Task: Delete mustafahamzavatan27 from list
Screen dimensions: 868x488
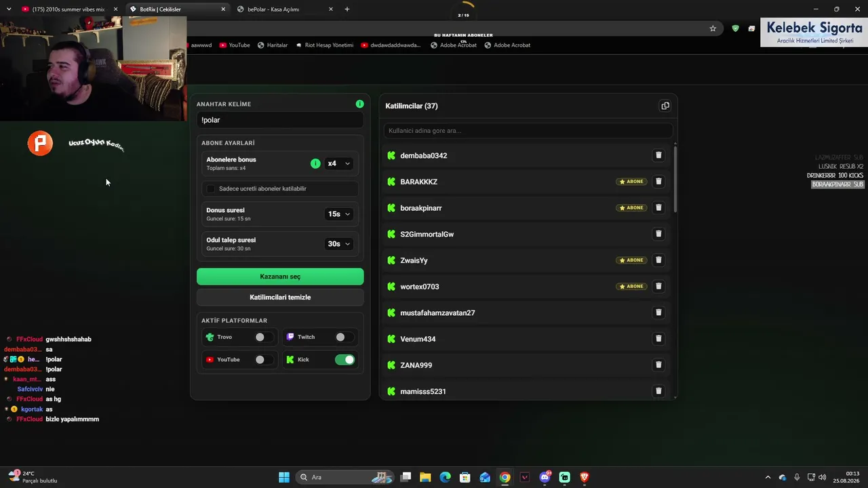Action: click(658, 312)
